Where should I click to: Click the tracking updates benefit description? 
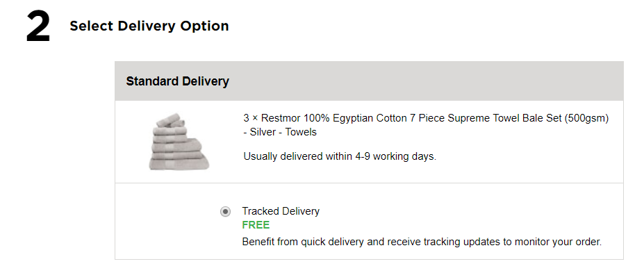[x=422, y=242]
